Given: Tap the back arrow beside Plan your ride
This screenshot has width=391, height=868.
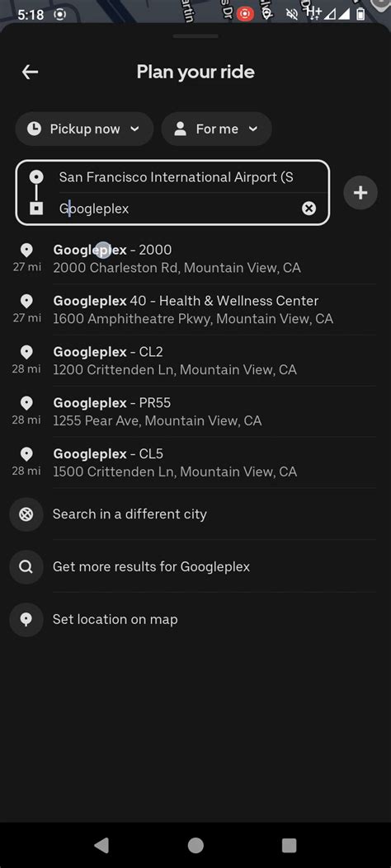Looking at the screenshot, I should pyautogui.click(x=30, y=72).
